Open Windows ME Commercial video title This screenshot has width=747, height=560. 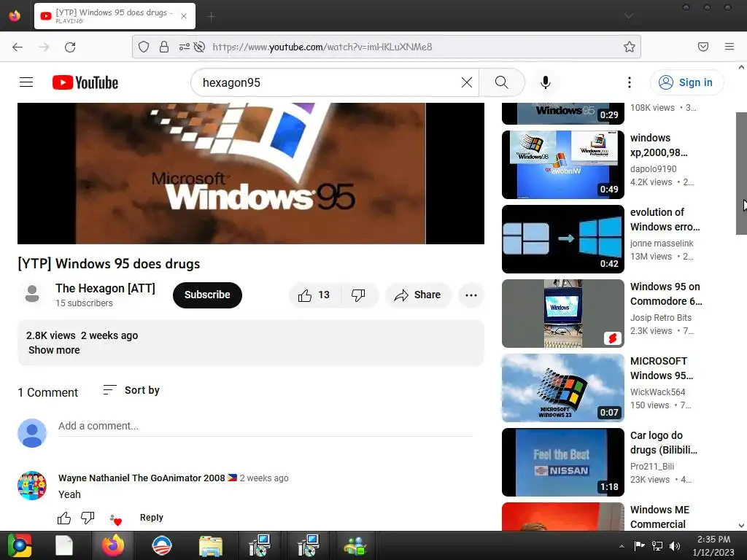(659, 517)
